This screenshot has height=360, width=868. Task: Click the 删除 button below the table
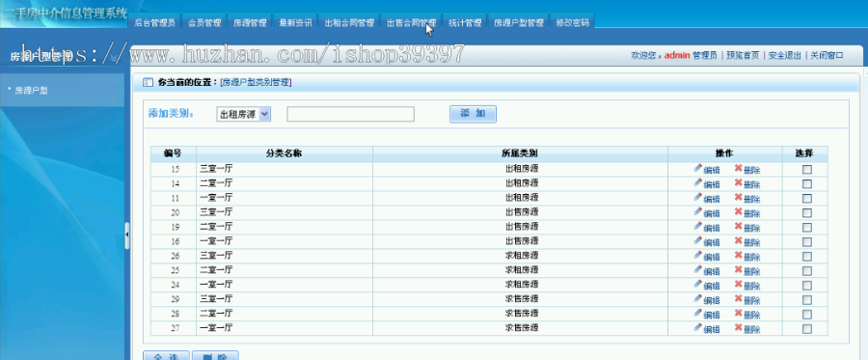(x=215, y=355)
